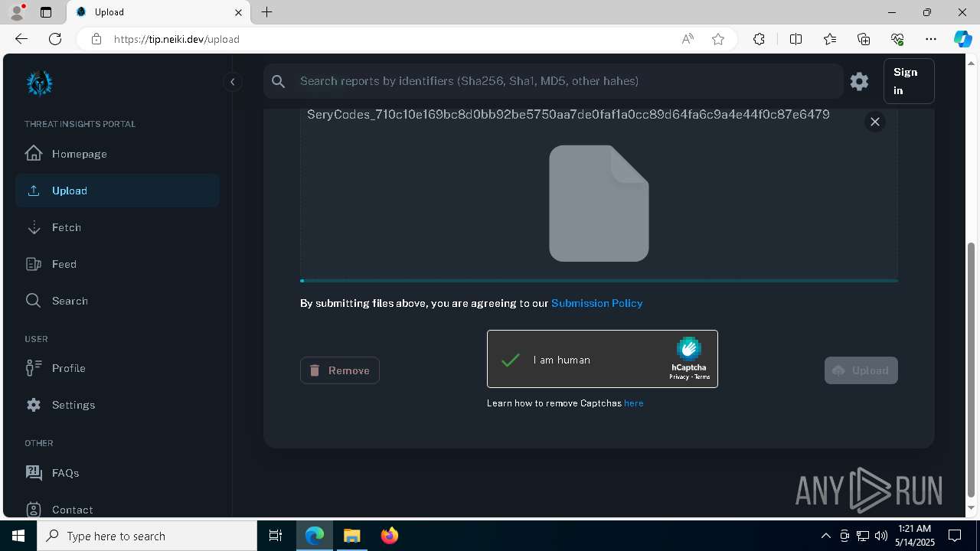Open Browser essentials icon

897,39
